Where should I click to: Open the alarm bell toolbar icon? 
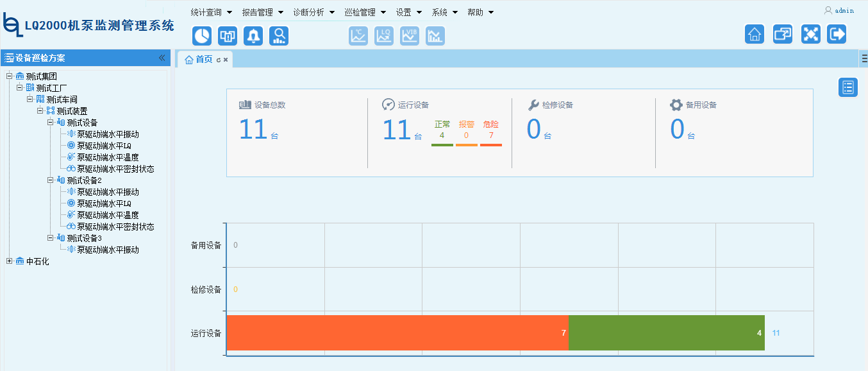(253, 36)
